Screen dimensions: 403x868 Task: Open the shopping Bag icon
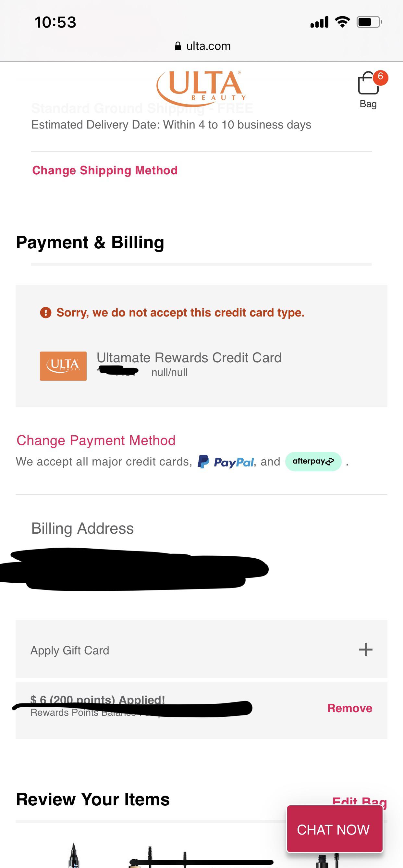[x=368, y=85]
